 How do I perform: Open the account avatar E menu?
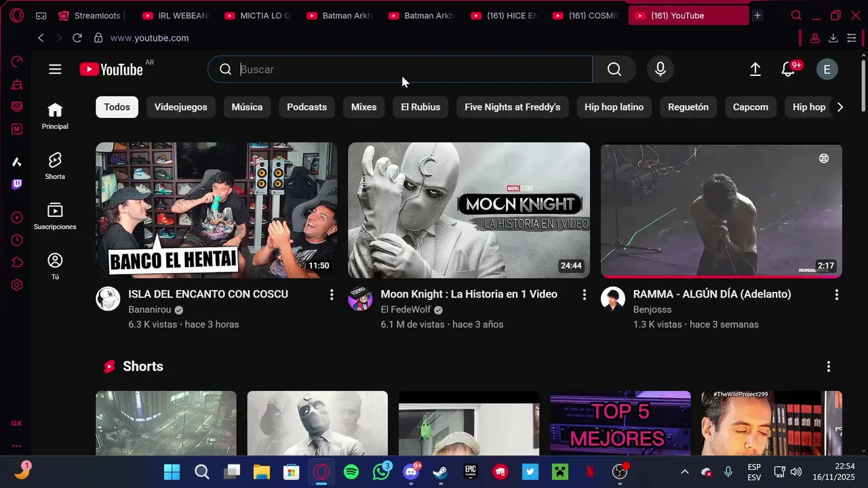[x=827, y=69]
